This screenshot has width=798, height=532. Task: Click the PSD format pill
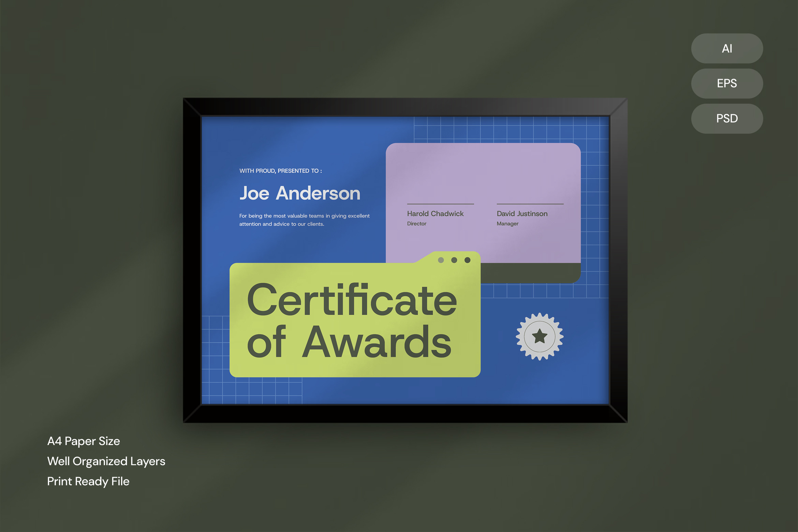[x=727, y=119]
